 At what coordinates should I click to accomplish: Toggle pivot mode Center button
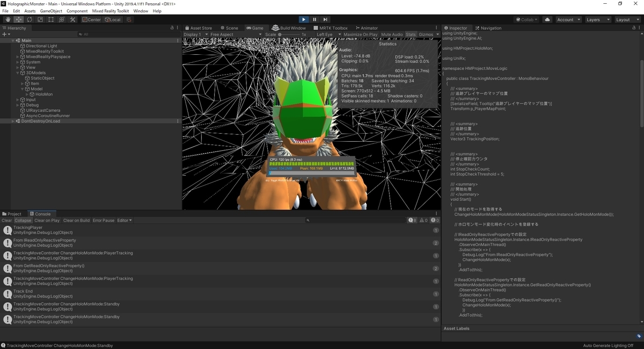click(92, 19)
